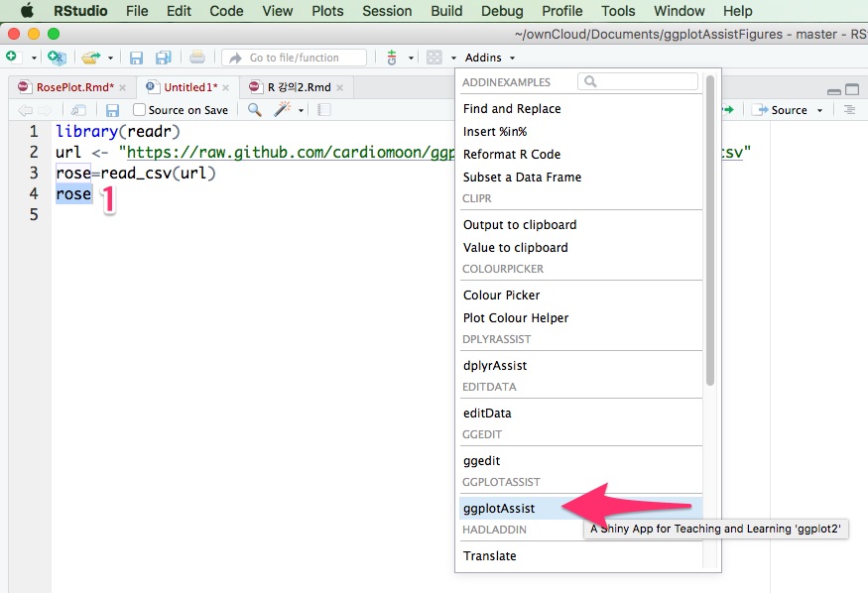Click the forward navigation arrow in editor
The width and height of the screenshot is (868, 593).
tap(45, 110)
